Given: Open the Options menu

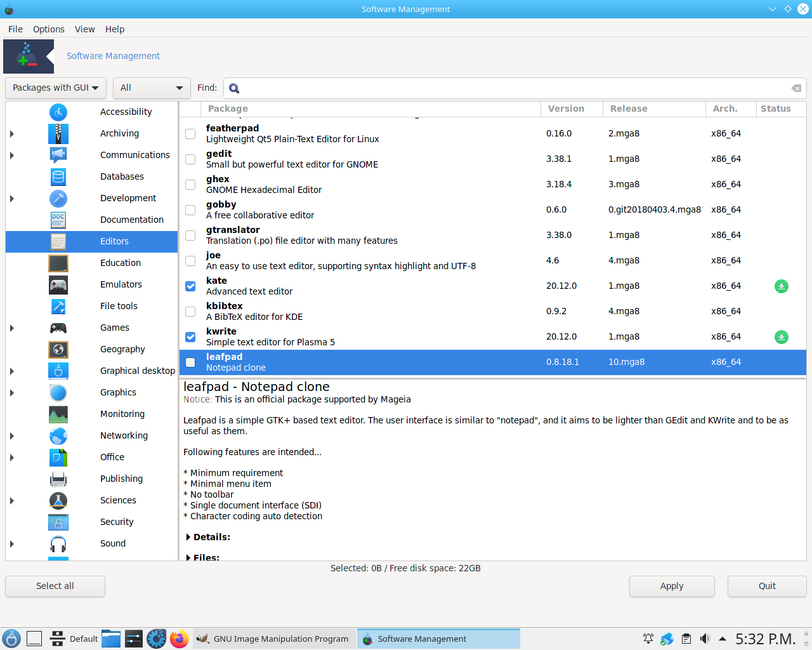Looking at the screenshot, I should click(49, 29).
